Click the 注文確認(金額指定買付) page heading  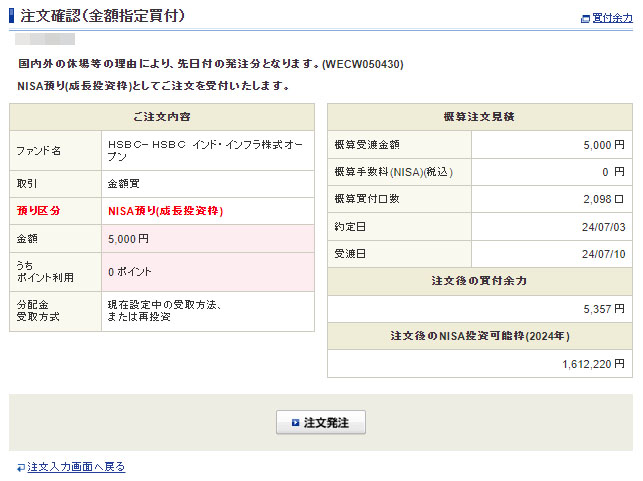[102, 16]
